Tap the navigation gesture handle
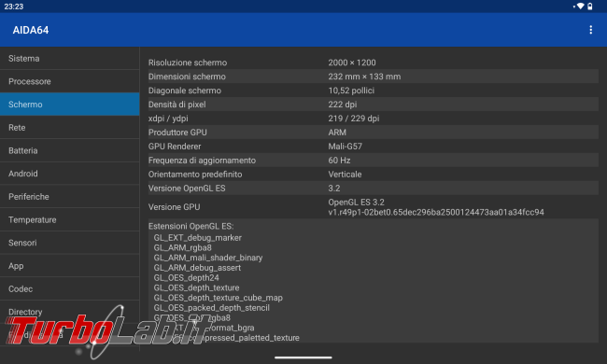Viewport: 607px width, 364px height. click(303, 357)
